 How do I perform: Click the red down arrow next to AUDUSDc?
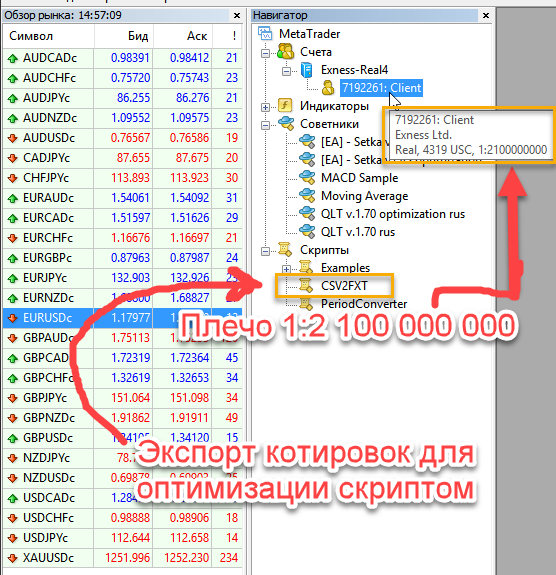coord(13,138)
